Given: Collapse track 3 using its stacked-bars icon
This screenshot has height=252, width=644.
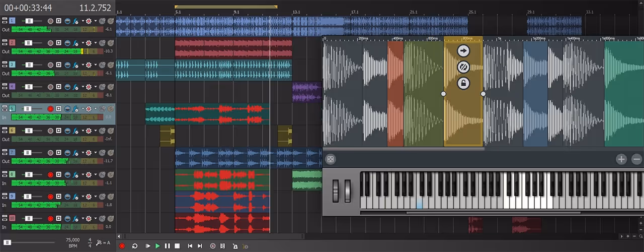Looking at the screenshot, I should click(5, 65).
